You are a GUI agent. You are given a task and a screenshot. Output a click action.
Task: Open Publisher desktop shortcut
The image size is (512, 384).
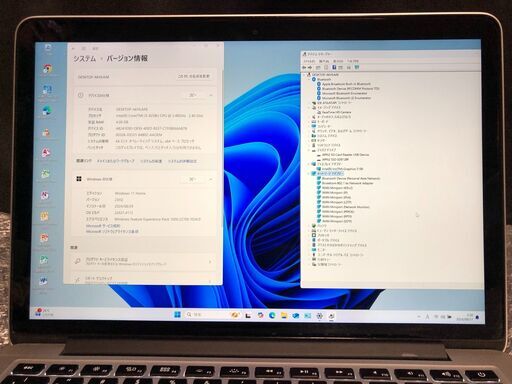click(44, 260)
